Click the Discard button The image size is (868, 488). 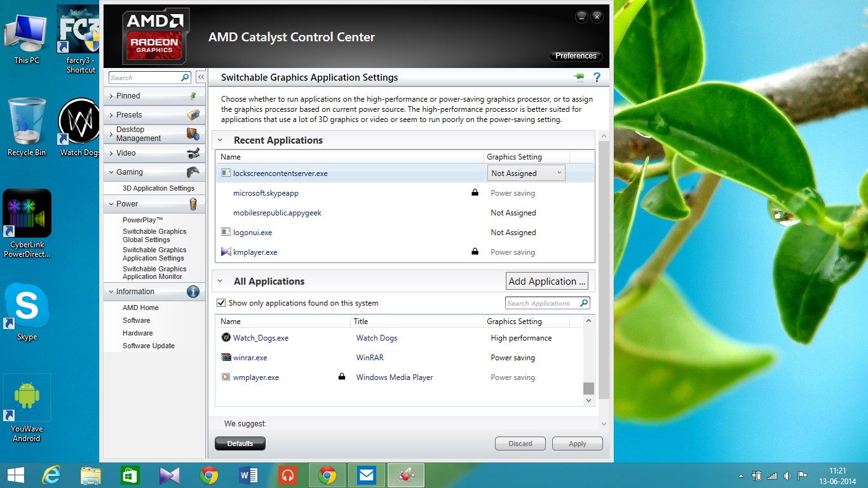[520, 444]
